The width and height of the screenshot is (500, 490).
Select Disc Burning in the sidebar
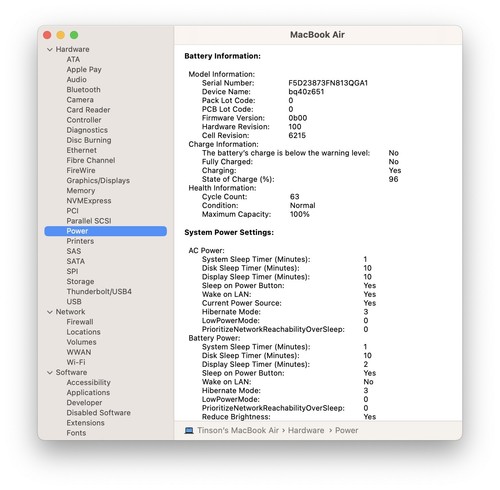pos(89,140)
